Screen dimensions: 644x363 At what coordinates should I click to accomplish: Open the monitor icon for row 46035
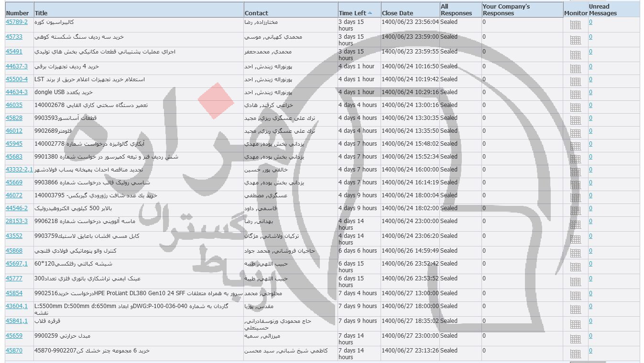pos(575,107)
